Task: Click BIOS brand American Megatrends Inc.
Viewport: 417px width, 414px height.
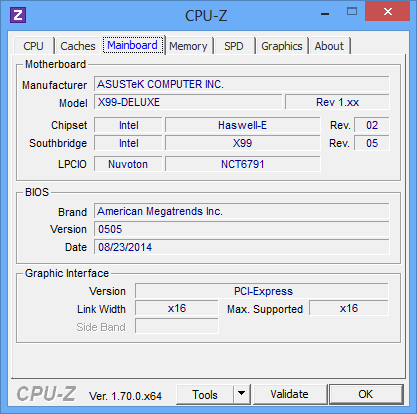Action: [242, 211]
